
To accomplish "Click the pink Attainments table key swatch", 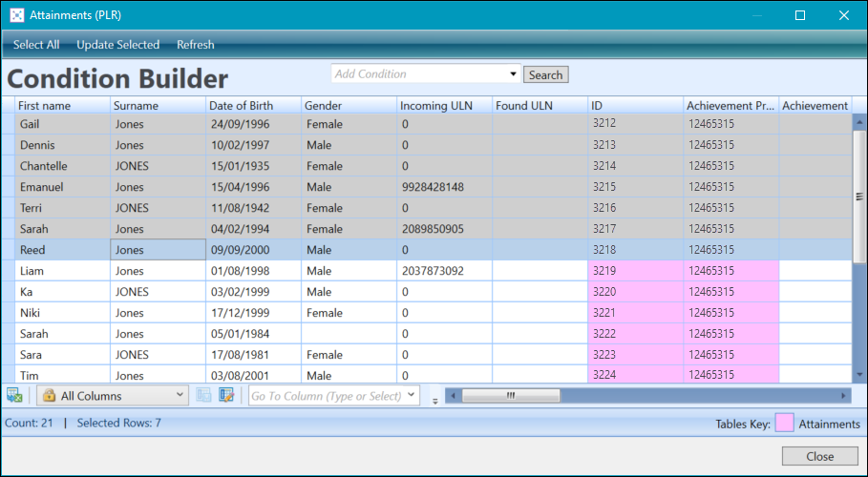I will tap(784, 424).
